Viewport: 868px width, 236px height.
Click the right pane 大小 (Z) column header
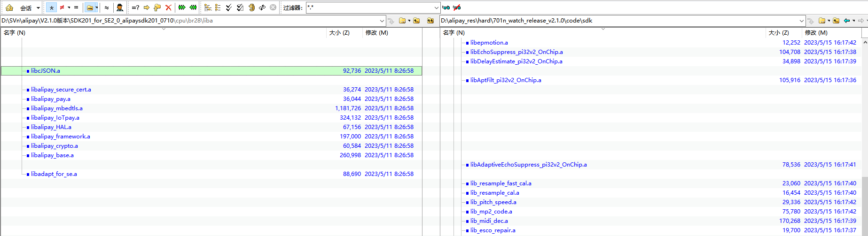[x=779, y=33]
